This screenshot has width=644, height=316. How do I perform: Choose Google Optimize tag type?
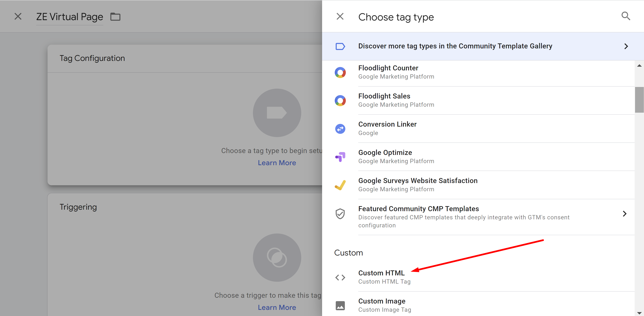pyautogui.click(x=478, y=157)
